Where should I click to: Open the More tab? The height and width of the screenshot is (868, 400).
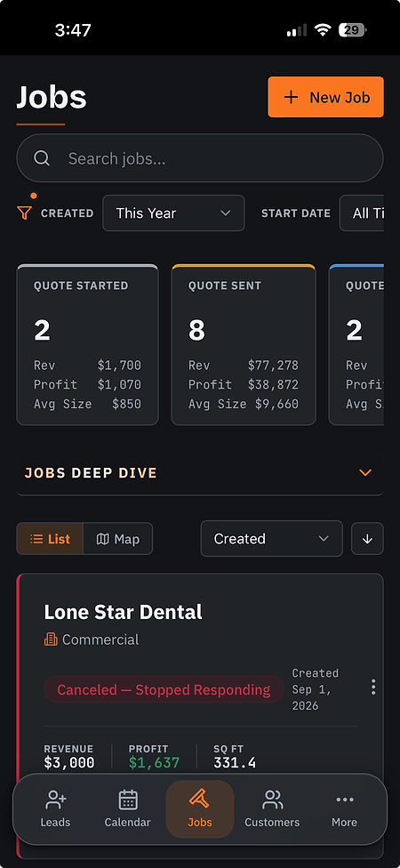344,808
